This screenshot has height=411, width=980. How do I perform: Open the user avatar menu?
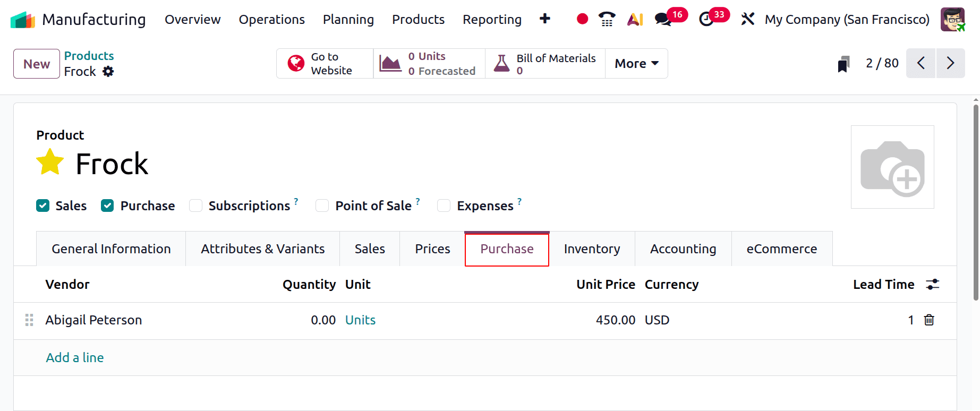(952, 20)
